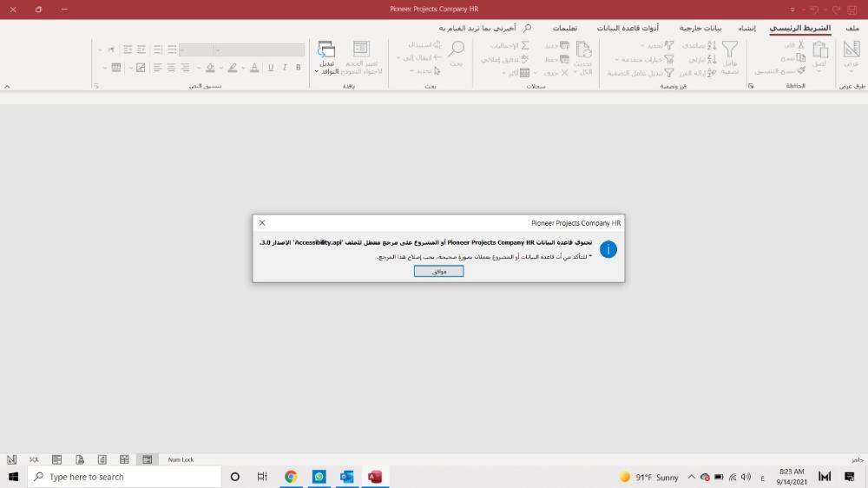
Task: Click the Copy icon in clipboard group
Action: coord(800,57)
